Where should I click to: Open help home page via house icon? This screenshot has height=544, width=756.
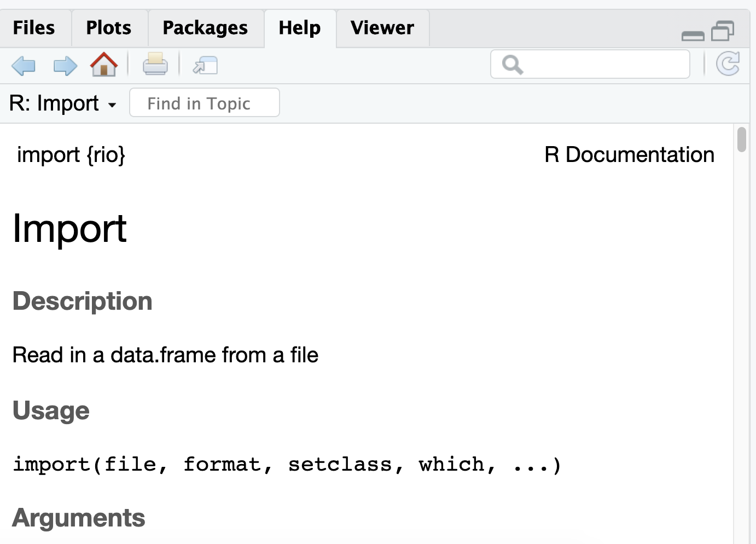[x=104, y=65]
